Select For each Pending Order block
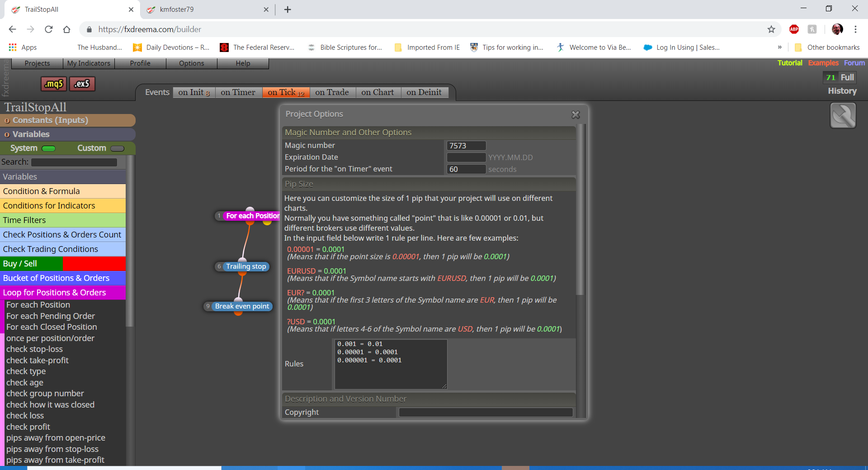The width and height of the screenshot is (868, 470). click(x=51, y=316)
